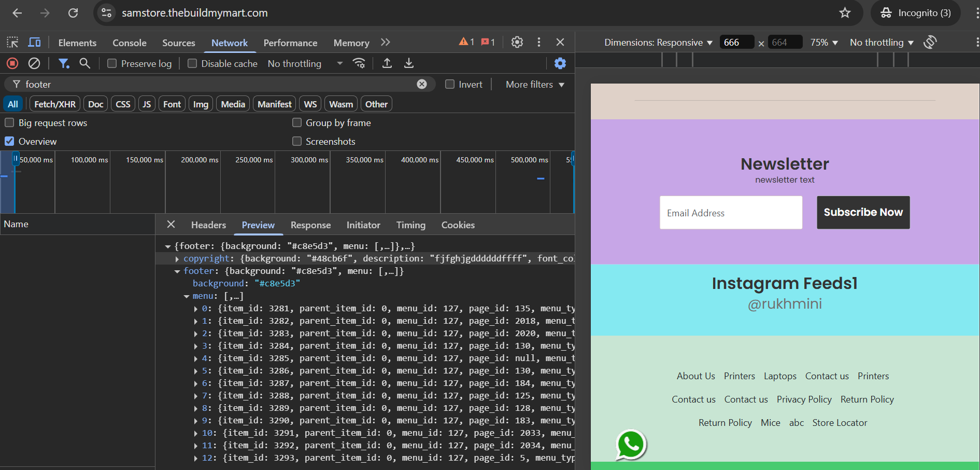The height and width of the screenshot is (470, 980).
Task: Tick the Invert filter checkbox
Action: (x=450, y=84)
